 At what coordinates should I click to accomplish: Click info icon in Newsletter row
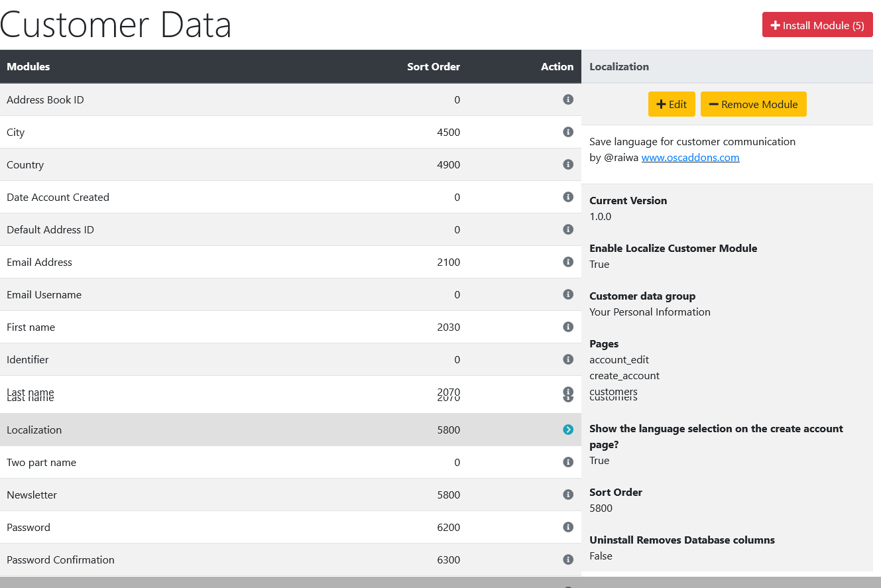click(x=568, y=495)
